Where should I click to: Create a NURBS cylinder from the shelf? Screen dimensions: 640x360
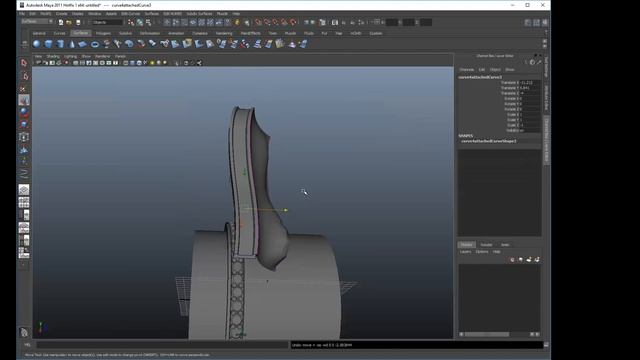(60, 44)
